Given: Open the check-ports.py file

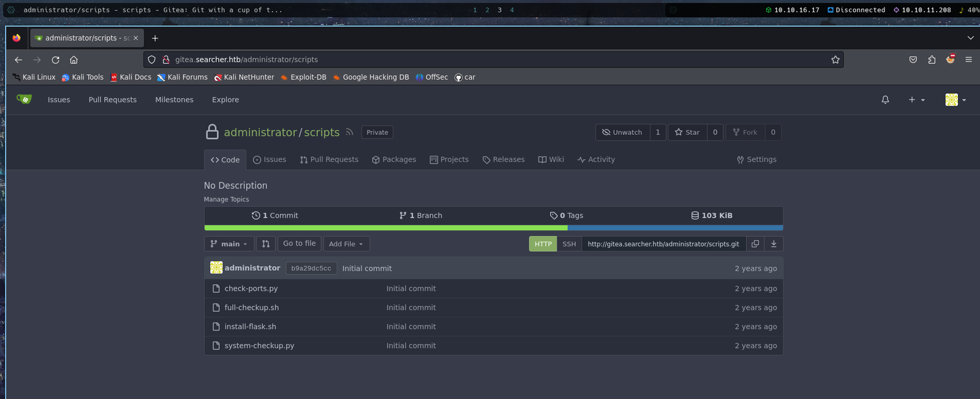Looking at the screenshot, I should 251,289.
